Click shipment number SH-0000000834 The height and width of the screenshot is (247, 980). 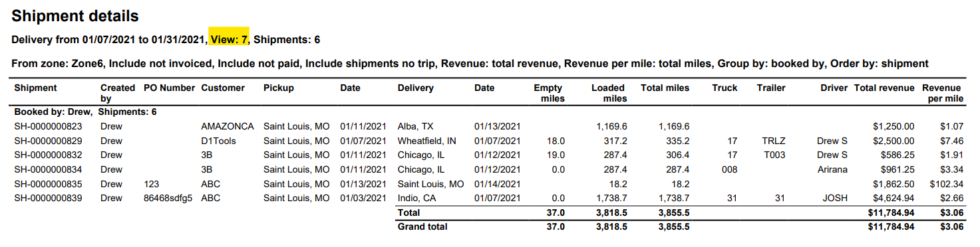tap(48, 169)
